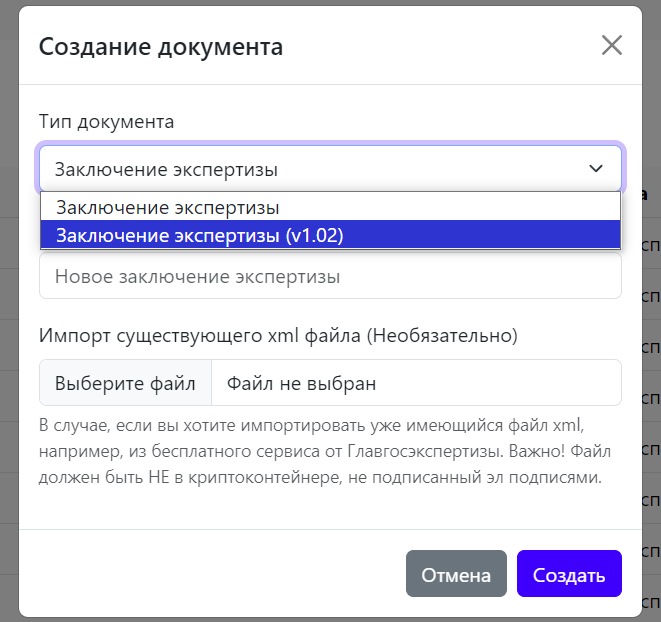The width and height of the screenshot is (661, 622).
Task: Close the Создание документа dialog with X
Action: pyautogui.click(x=611, y=45)
